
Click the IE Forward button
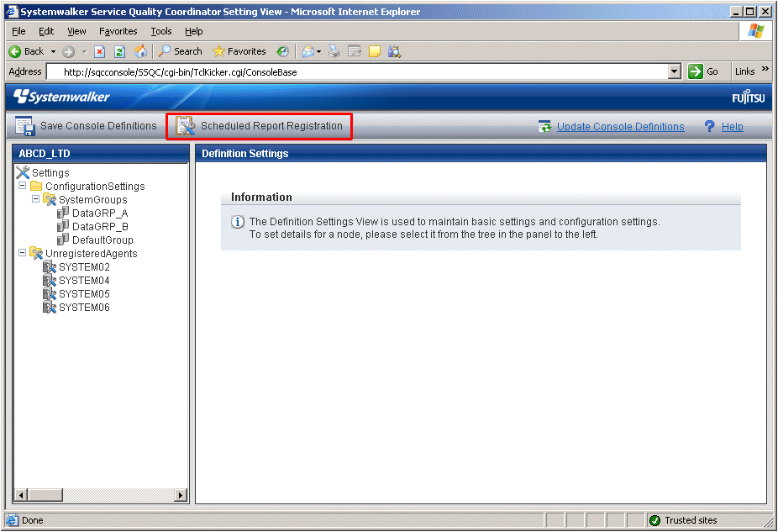click(68, 51)
